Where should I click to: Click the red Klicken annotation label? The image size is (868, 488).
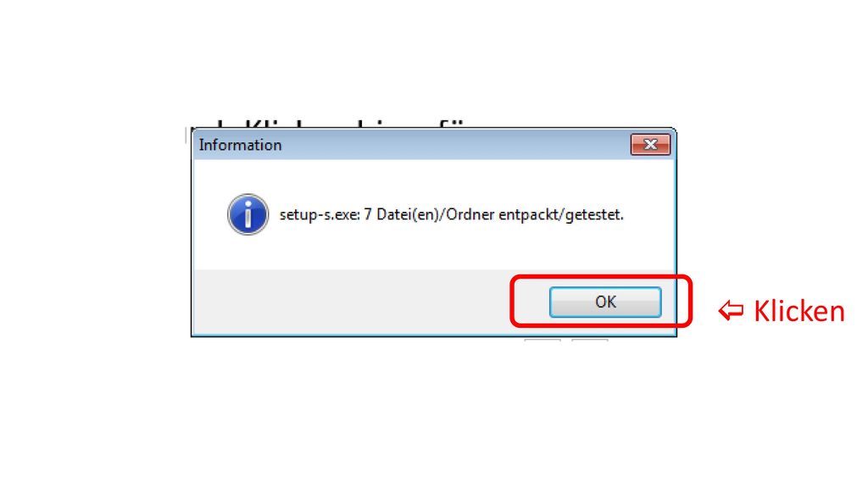click(x=798, y=311)
